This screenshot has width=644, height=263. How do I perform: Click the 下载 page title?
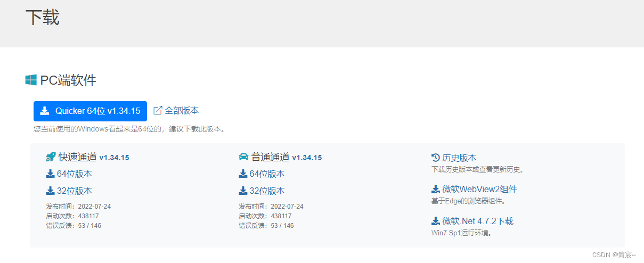[43, 17]
